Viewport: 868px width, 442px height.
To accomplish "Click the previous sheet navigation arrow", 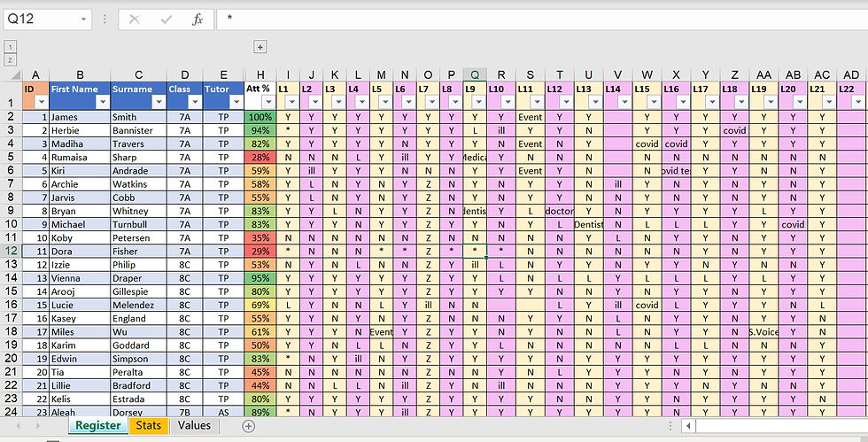I will click(x=19, y=426).
